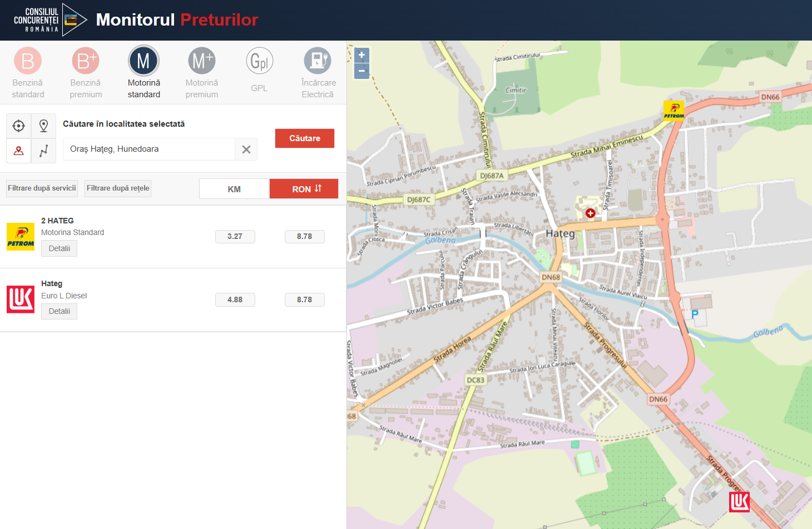
Task: Select Încărcare Electrică charging option
Action: coord(318,61)
